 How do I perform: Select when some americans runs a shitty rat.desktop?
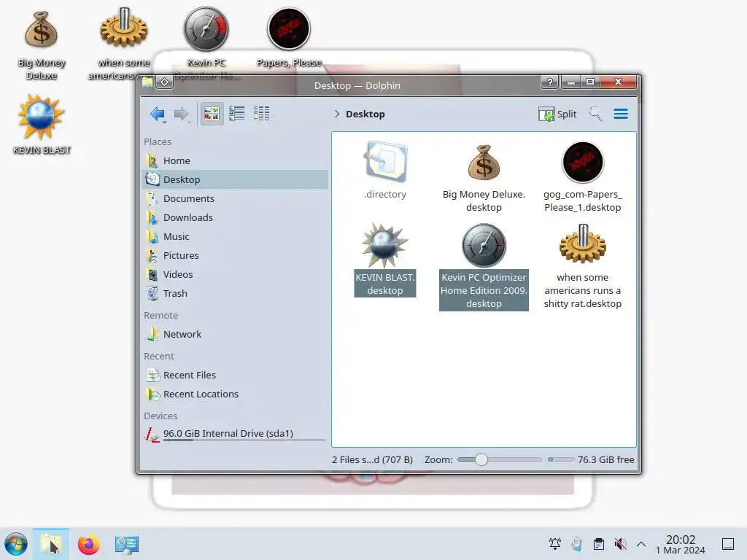click(x=582, y=267)
